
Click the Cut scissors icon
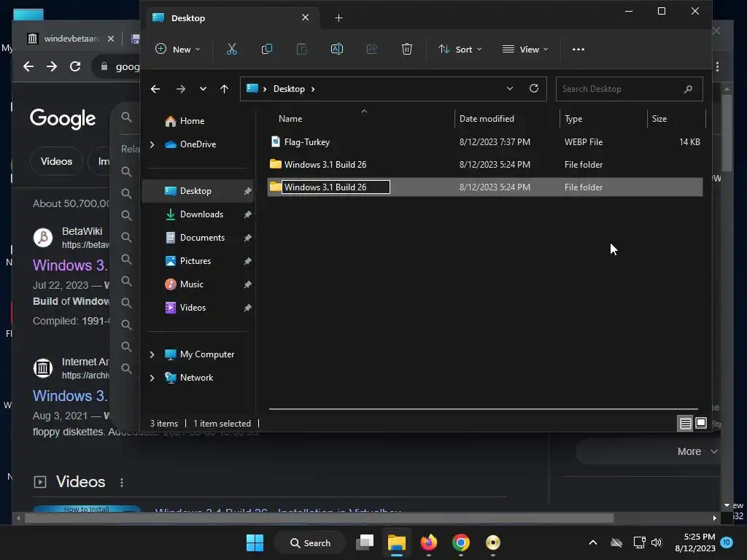(231, 49)
